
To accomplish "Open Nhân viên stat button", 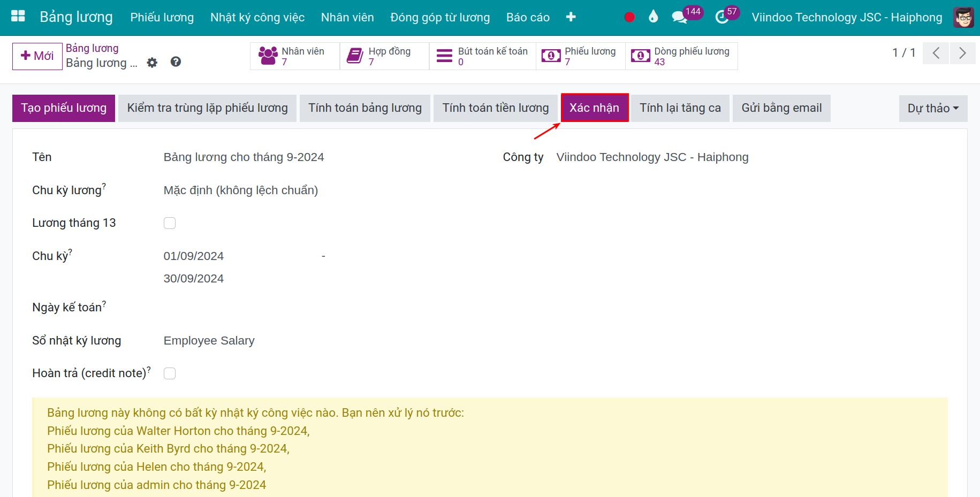I will pyautogui.click(x=295, y=56).
